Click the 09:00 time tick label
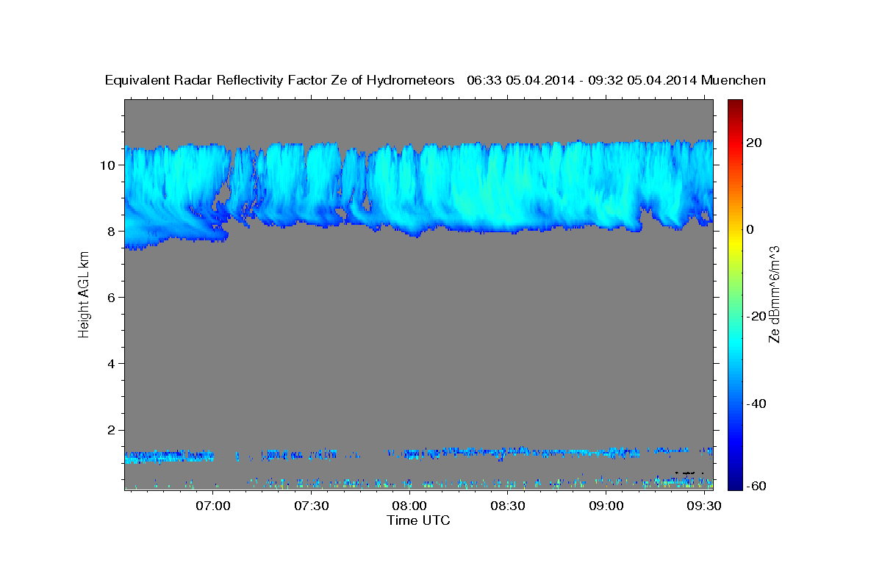 coord(606,506)
